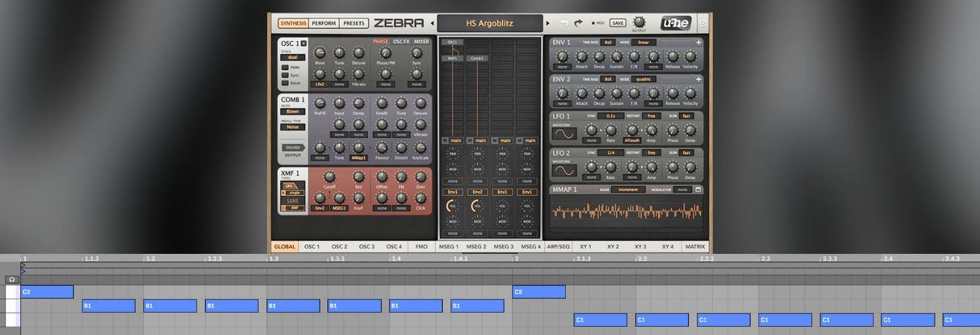Click the plus icon on ENV 1
This screenshot has height=335, width=980.
point(698,42)
